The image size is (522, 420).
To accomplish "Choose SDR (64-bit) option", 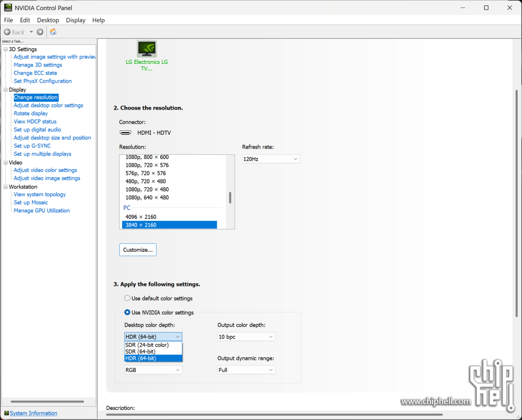I will 153,351.
